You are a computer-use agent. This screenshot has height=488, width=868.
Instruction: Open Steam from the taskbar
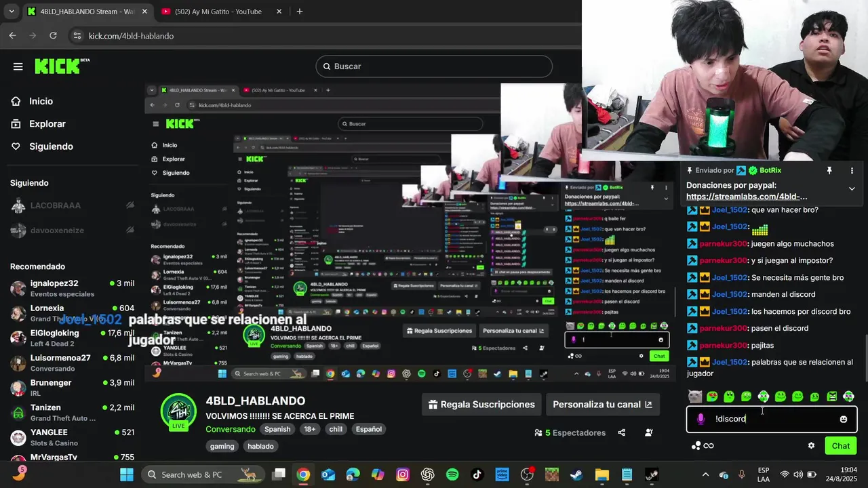(x=576, y=474)
